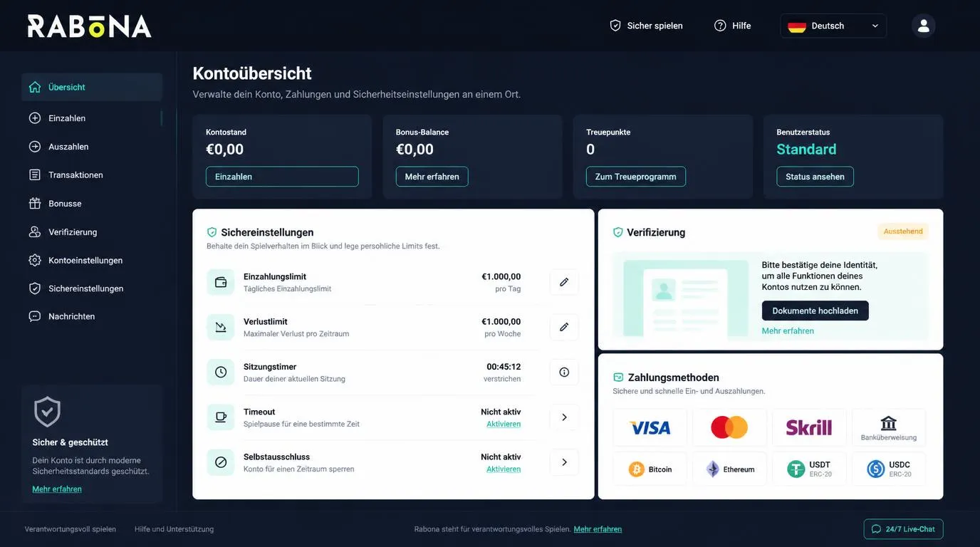Viewport: 980px width, 547px height.
Task: Open Kontoeinstellungen in the sidebar
Action: (92, 261)
